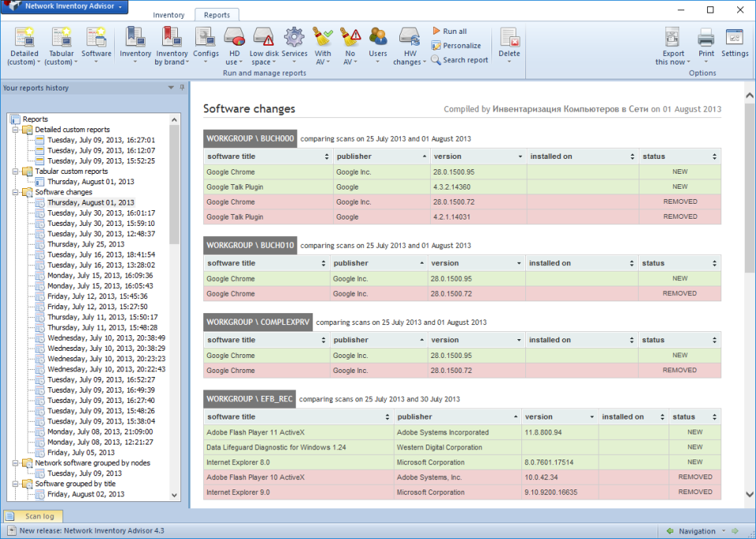The image size is (756, 539).
Task: Switch to the Inventory tab
Action: tap(169, 15)
